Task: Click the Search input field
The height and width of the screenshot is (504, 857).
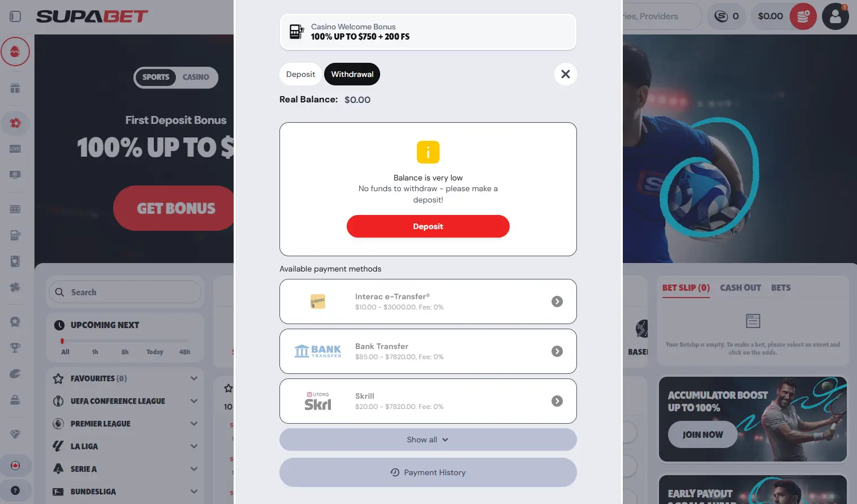Action: [125, 292]
